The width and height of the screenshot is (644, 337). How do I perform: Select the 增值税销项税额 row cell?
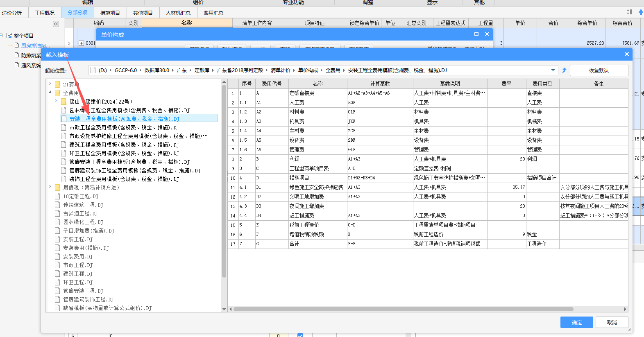317,234
